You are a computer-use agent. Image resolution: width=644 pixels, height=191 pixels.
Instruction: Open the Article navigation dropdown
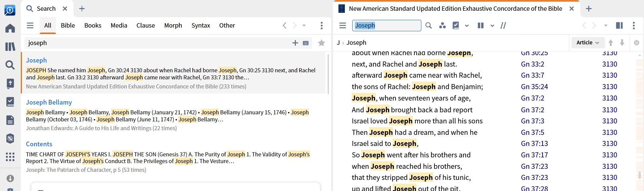click(x=588, y=43)
